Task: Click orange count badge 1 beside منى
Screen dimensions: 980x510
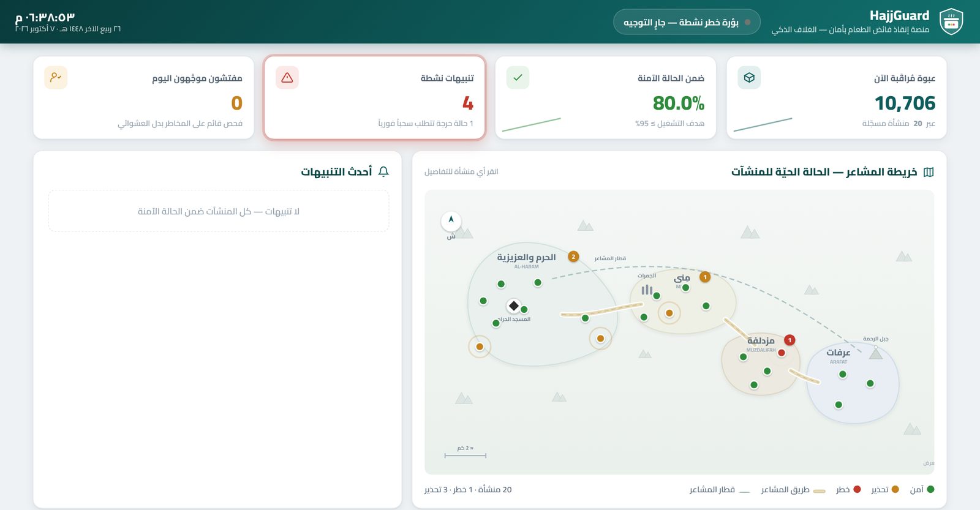Action: [x=705, y=277]
